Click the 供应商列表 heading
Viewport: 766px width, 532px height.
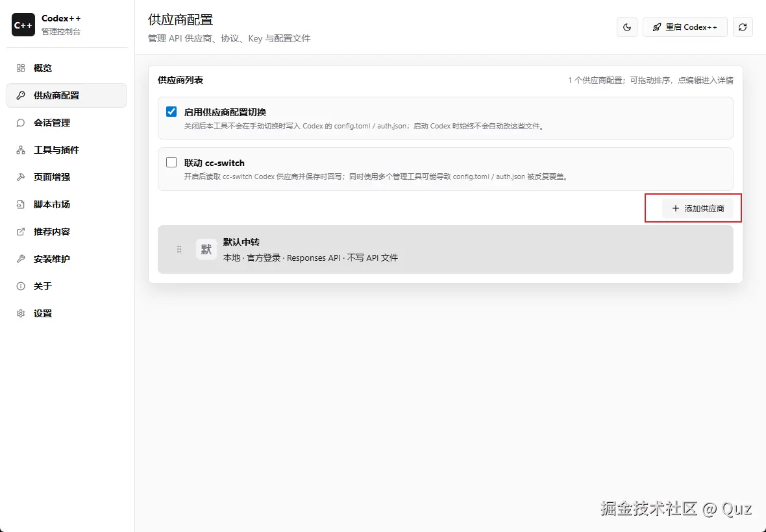point(180,80)
